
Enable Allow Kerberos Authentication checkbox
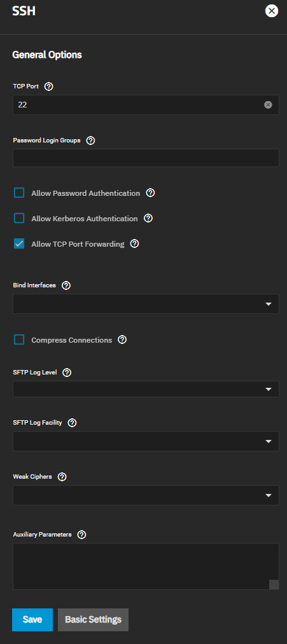(x=19, y=218)
